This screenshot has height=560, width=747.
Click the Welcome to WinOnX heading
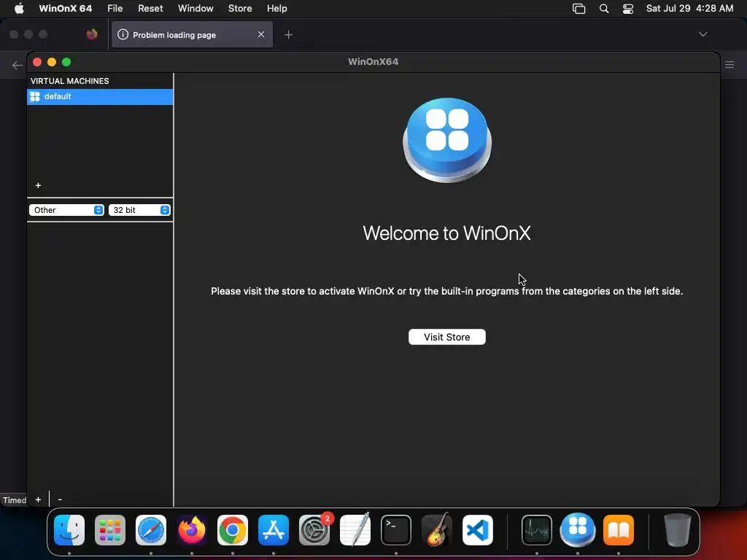(447, 233)
